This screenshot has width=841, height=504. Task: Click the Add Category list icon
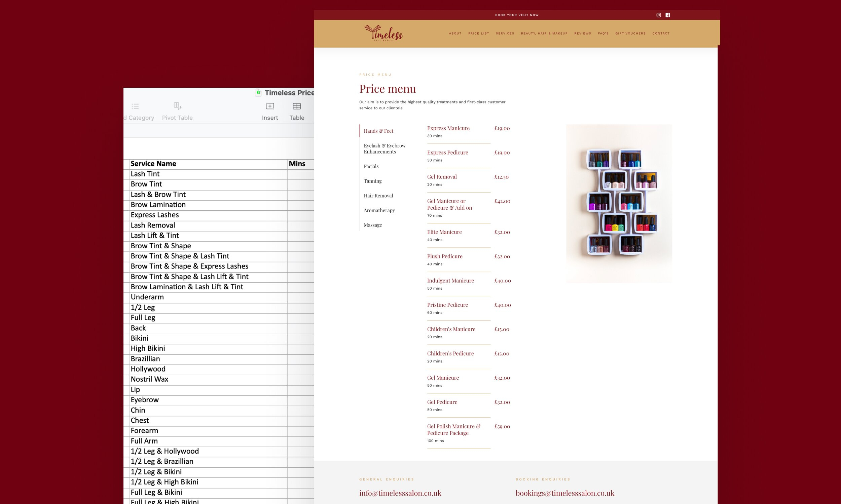pyautogui.click(x=135, y=106)
